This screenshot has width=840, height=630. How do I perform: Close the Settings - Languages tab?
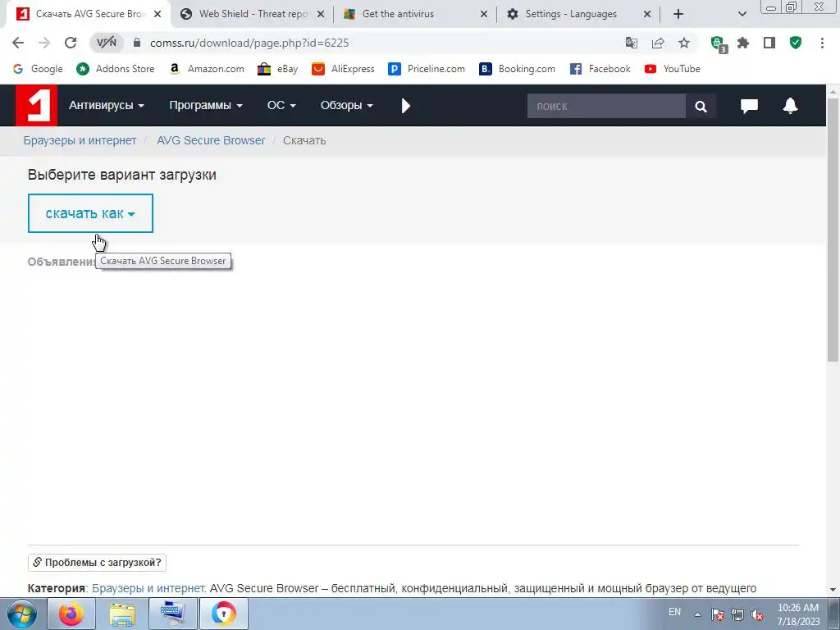[646, 14]
